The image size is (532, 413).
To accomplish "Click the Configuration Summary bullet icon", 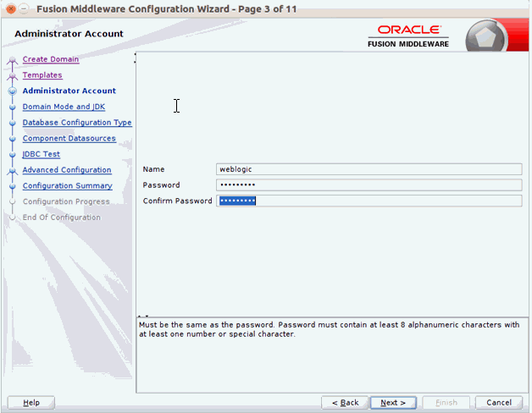I will tap(13, 186).
